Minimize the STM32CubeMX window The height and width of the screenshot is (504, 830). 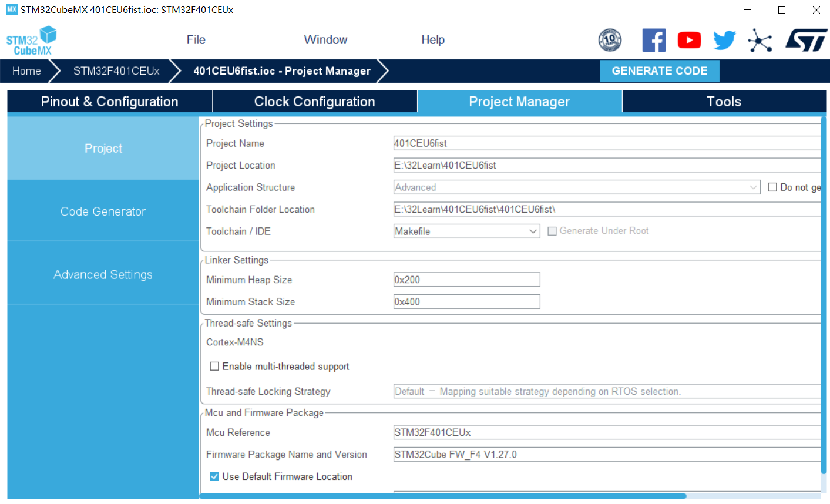(x=748, y=10)
